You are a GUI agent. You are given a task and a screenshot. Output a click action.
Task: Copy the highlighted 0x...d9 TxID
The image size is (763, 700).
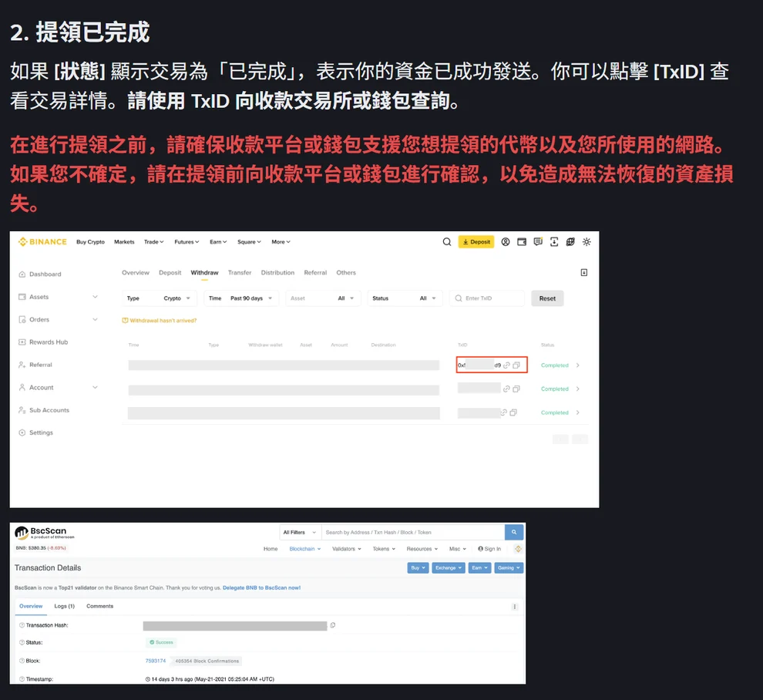pyautogui.click(x=516, y=365)
